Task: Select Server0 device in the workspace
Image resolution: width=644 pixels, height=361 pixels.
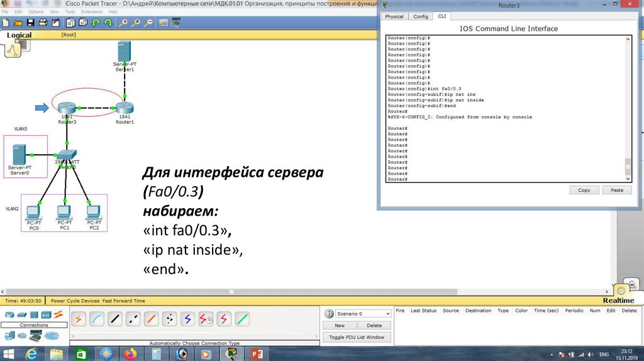Action: (19, 155)
